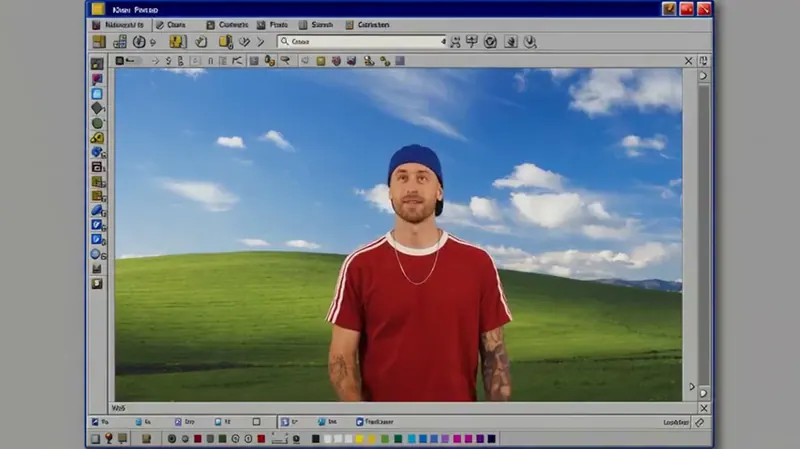Click the round compass icon in top toolbar
Image resolution: width=800 pixels, height=449 pixels.
pos(139,42)
